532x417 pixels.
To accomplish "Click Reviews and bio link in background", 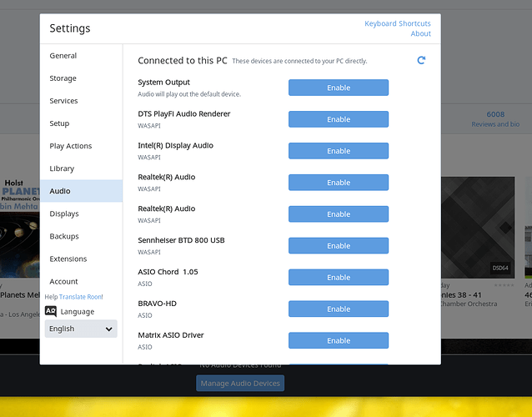I will (495, 124).
